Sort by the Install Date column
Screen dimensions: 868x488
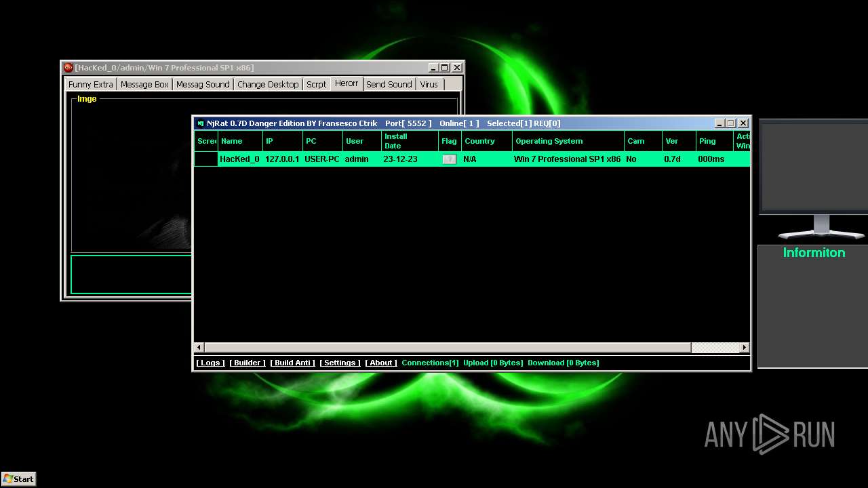tap(410, 141)
